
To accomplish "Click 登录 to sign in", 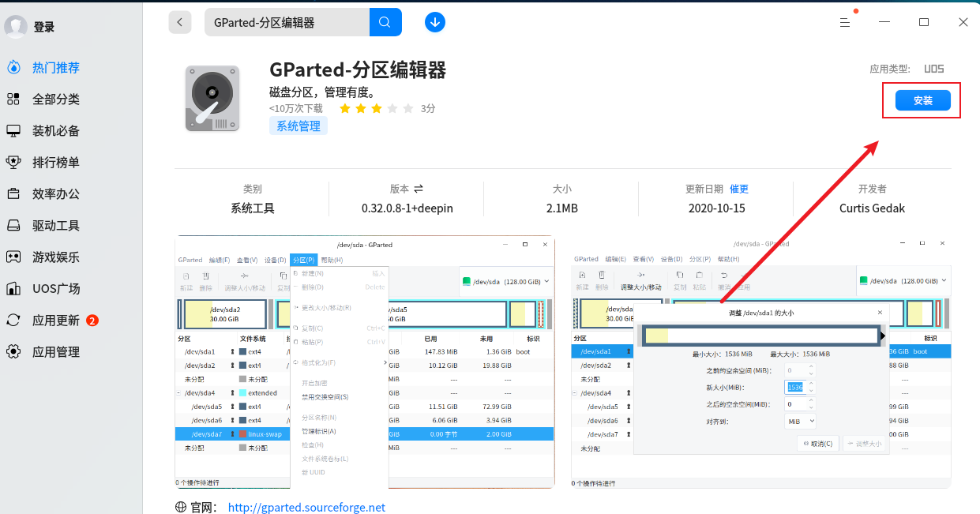I will click(x=44, y=27).
